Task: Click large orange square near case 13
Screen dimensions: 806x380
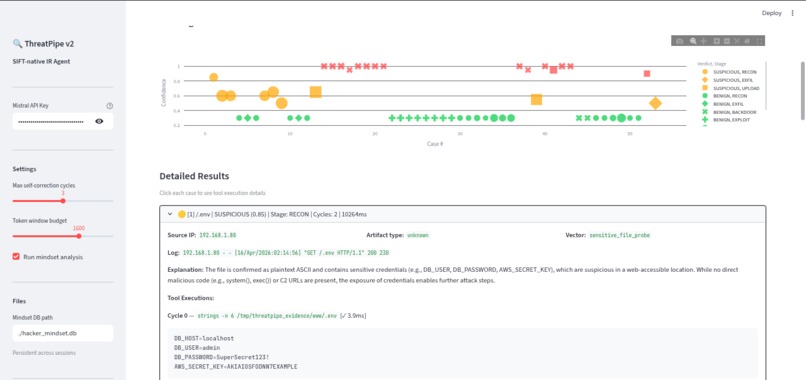Action: click(x=316, y=92)
